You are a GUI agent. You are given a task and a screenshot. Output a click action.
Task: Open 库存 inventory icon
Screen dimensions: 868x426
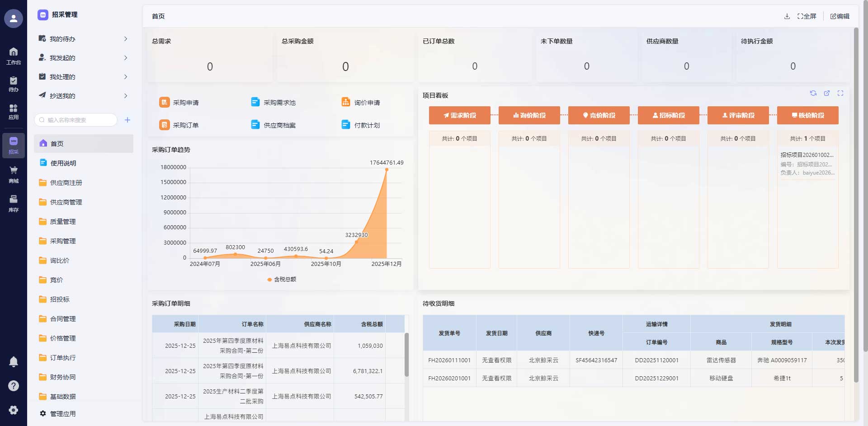(x=14, y=204)
